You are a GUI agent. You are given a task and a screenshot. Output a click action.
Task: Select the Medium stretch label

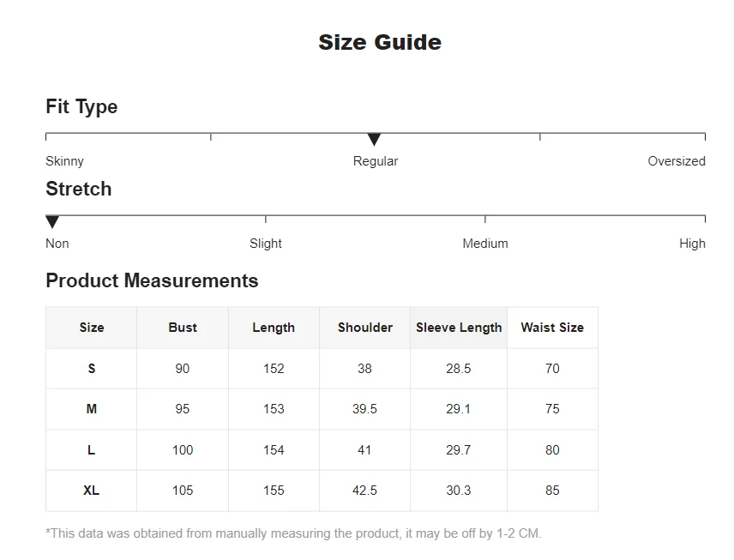(485, 244)
